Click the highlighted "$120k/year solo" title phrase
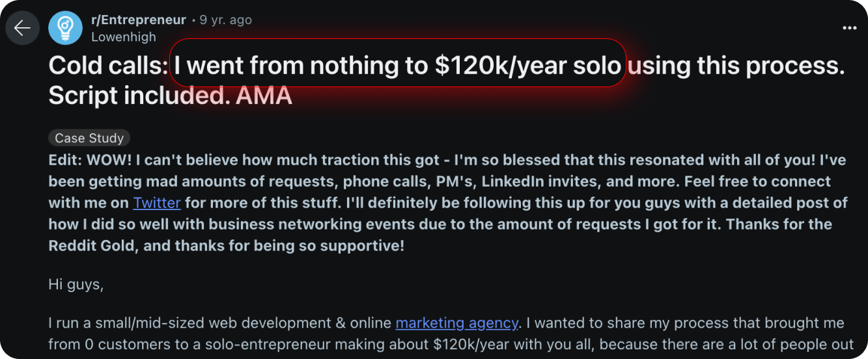Screen dimensions: 868x359 (527, 66)
